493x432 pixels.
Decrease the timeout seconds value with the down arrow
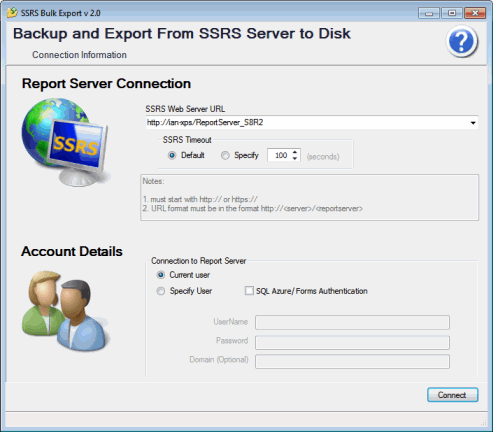295,158
